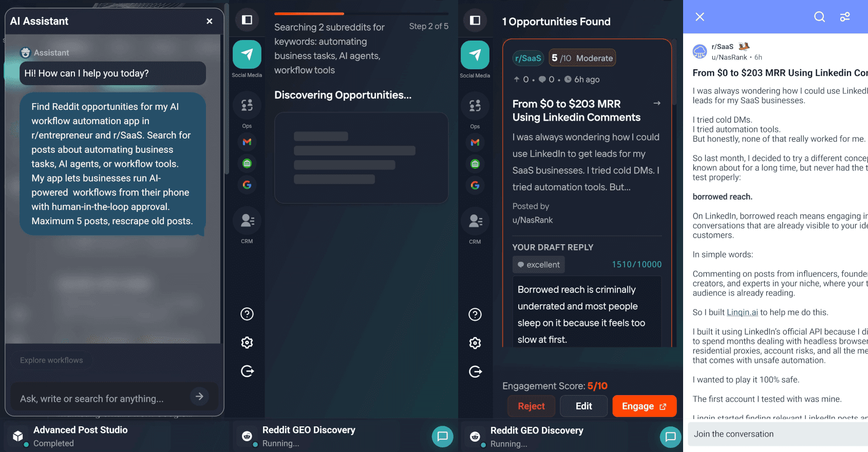Click Google icon in Opportunities Found panel
The image size is (868, 452).
[x=475, y=185]
